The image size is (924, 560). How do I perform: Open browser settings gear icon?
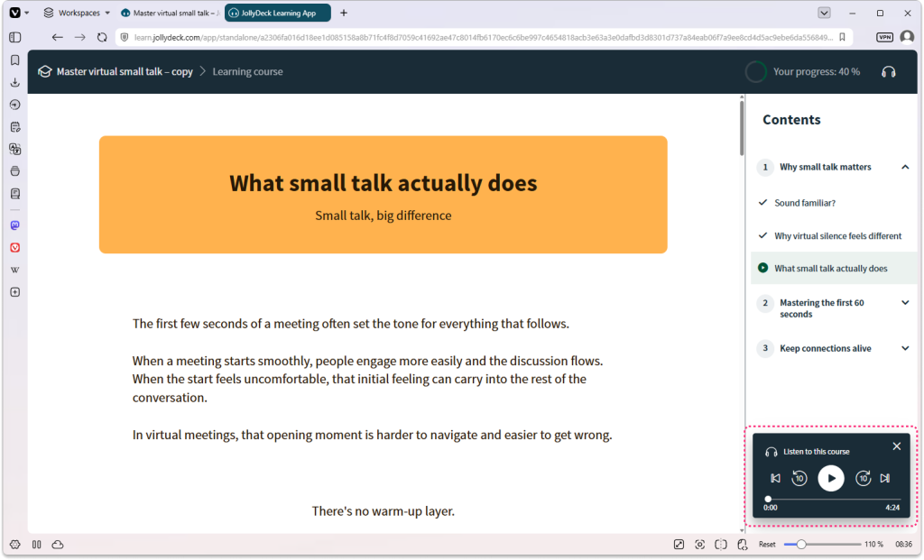(x=15, y=545)
